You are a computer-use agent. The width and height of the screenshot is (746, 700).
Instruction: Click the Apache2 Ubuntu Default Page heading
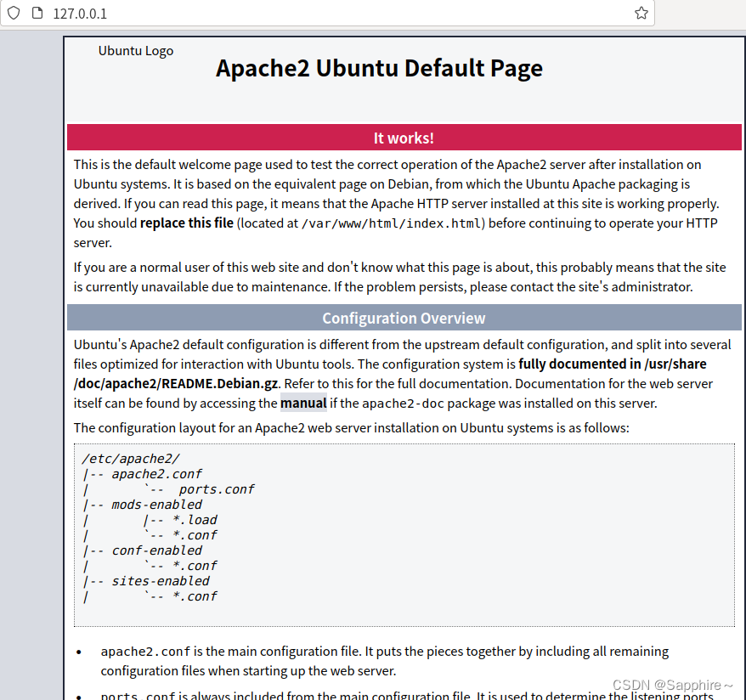pyautogui.click(x=379, y=69)
